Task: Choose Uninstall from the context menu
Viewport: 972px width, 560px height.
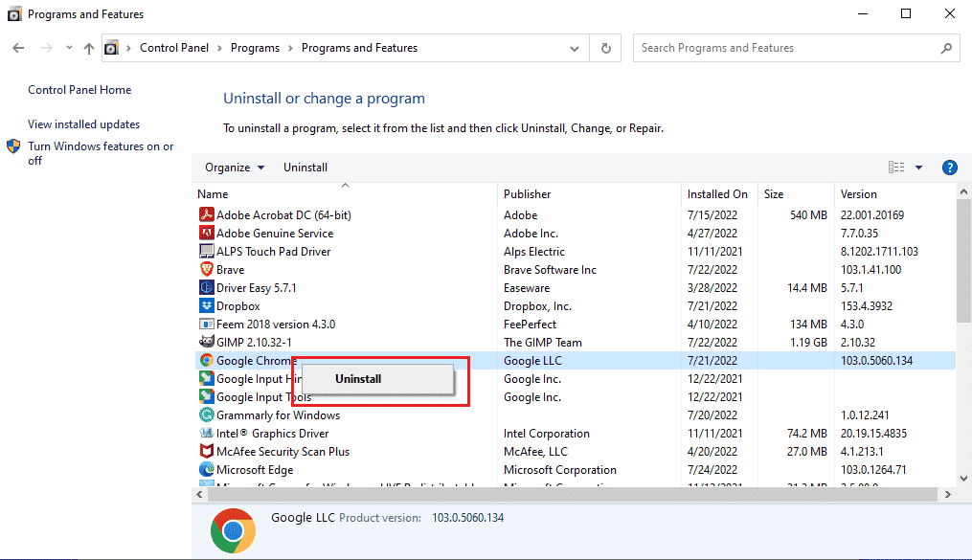Action: [x=358, y=379]
